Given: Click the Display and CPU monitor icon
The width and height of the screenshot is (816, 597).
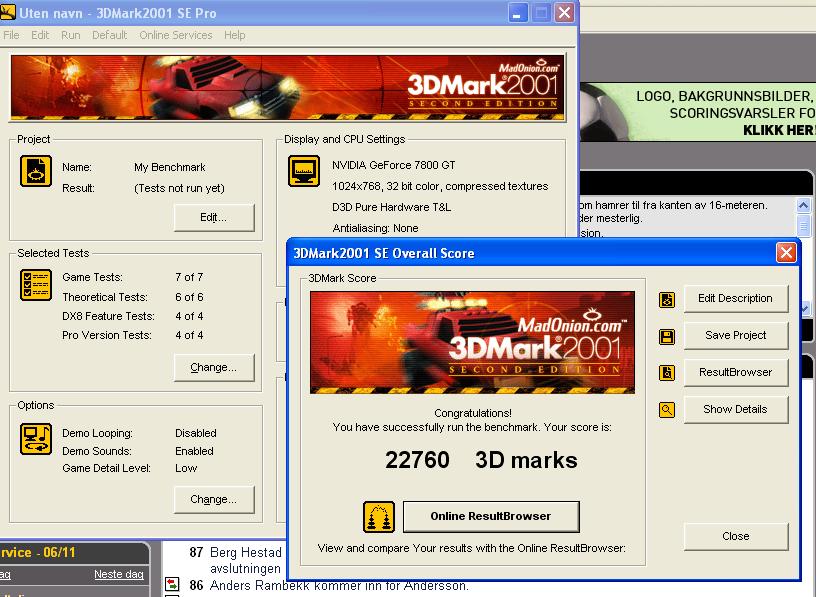Looking at the screenshot, I should pyautogui.click(x=304, y=171).
